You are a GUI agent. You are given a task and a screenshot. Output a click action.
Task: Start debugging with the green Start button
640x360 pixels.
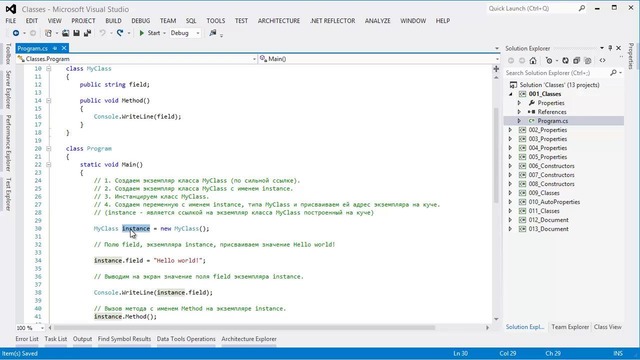(149, 33)
